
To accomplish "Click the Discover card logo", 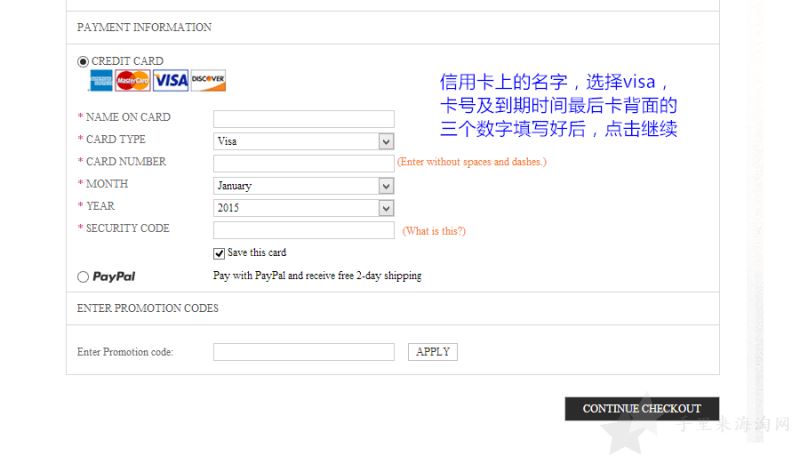I will [x=208, y=81].
